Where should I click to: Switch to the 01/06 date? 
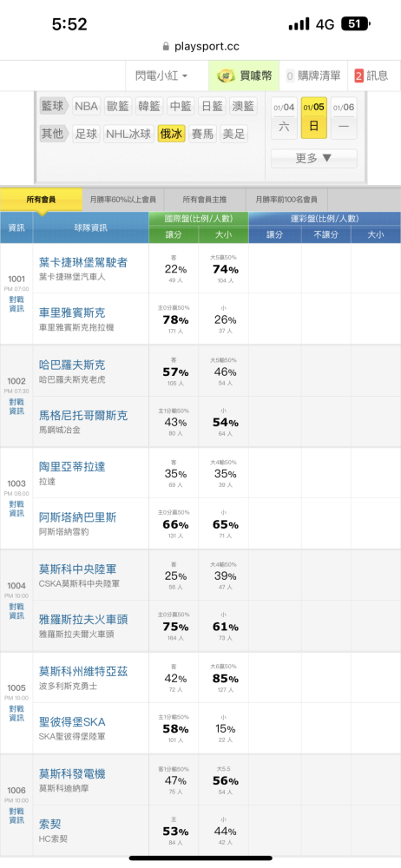(344, 117)
